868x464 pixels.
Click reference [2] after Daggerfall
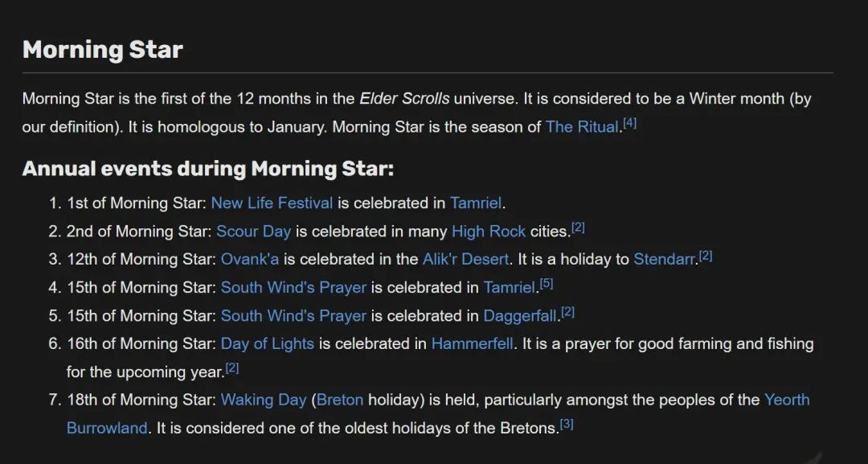tap(567, 312)
